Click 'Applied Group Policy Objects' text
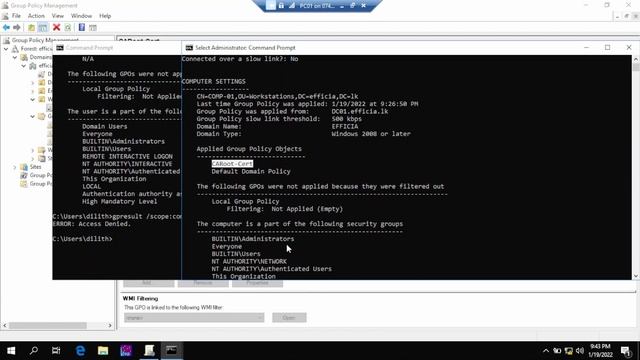This screenshot has width=640, height=360. coord(249,149)
